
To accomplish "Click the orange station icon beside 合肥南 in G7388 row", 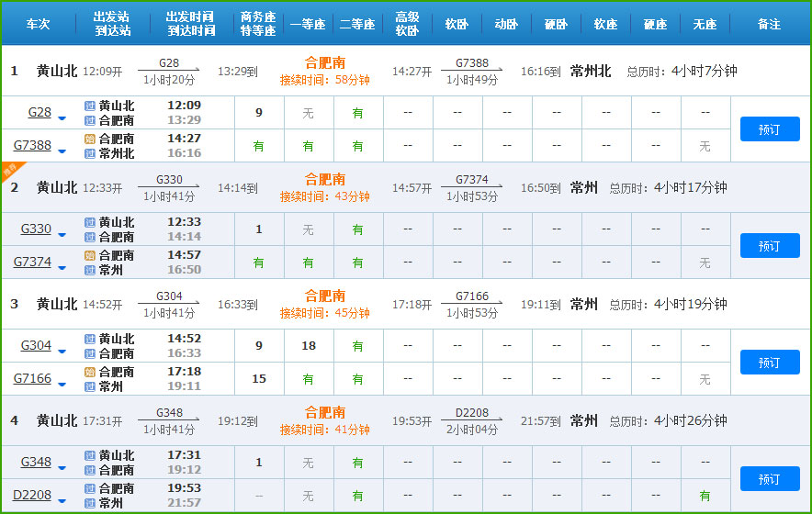I will [90, 139].
